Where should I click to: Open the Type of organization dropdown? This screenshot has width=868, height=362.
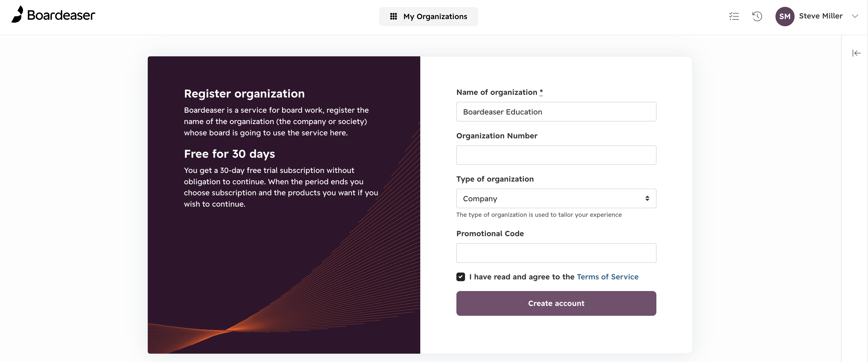point(556,198)
